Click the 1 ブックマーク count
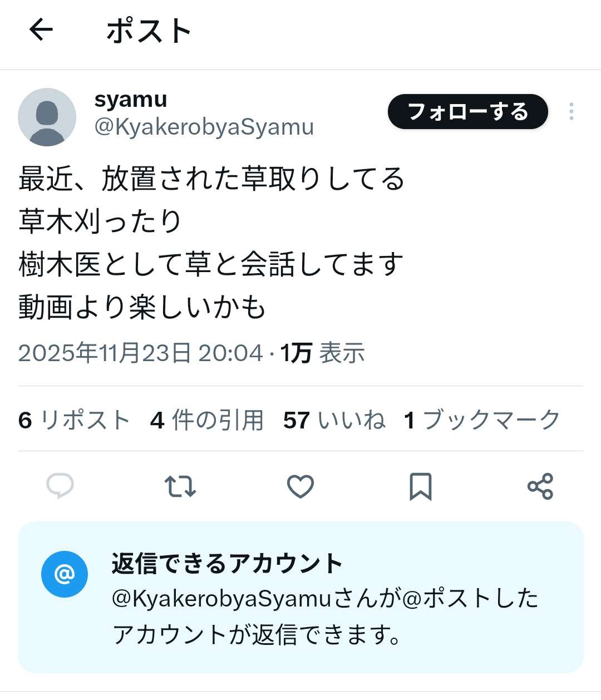 pos(482,420)
